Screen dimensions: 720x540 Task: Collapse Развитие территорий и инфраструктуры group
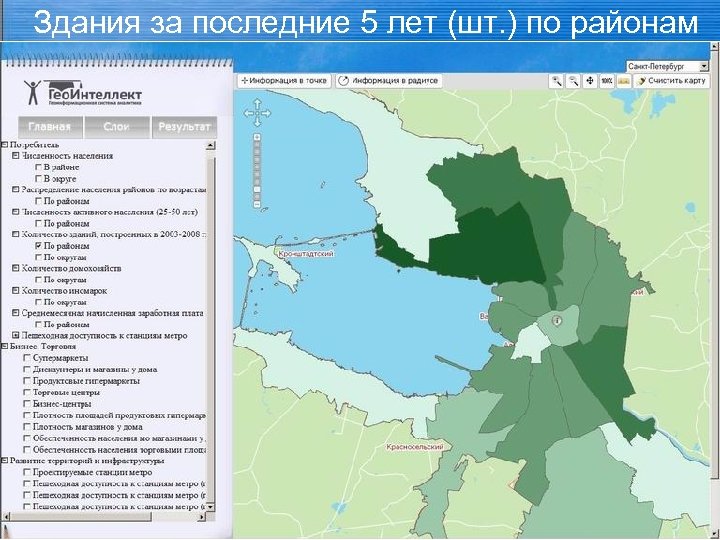tap(4, 461)
